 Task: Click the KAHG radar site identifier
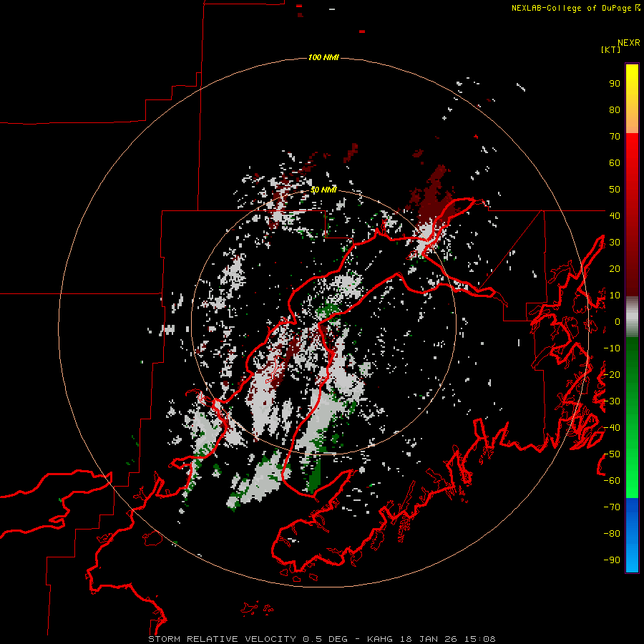[380, 639]
